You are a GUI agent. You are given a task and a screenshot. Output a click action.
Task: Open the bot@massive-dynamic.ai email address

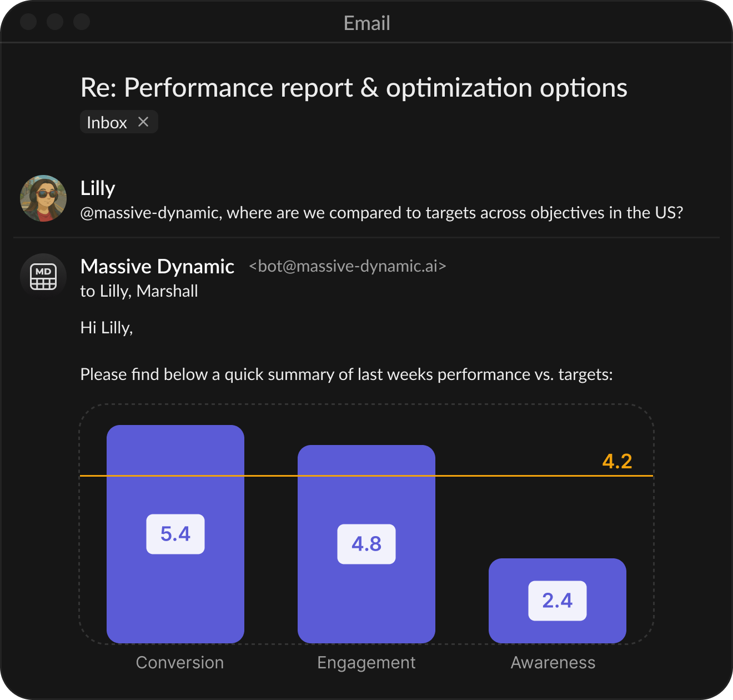[348, 267]
